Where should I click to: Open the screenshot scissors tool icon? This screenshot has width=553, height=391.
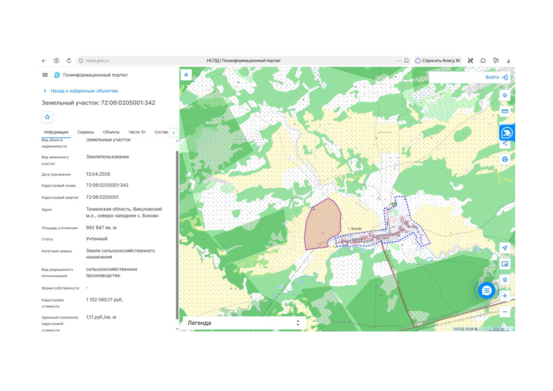coord(470,61)
